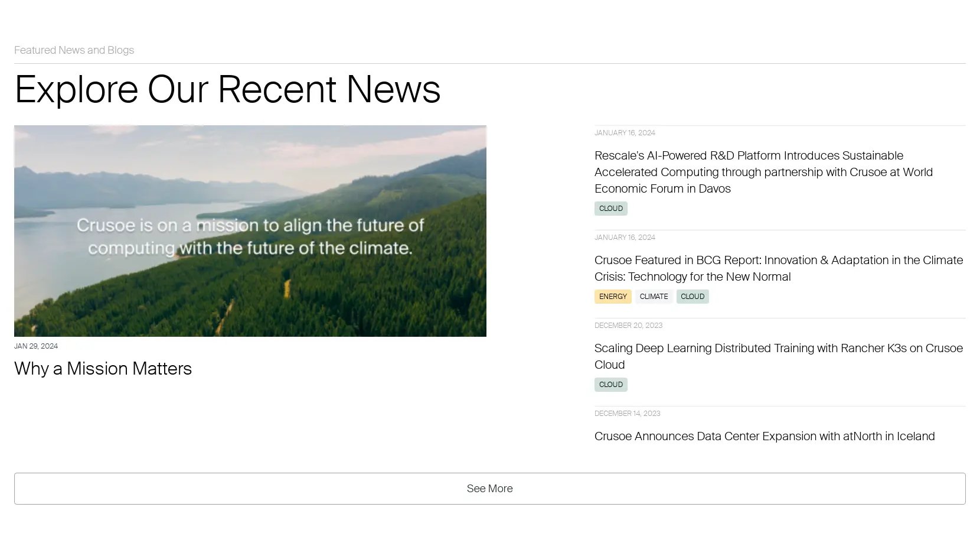Screen dimensions: 980x543
Task: Open the forest landscape featured image
Action: [x=250, y=231]
